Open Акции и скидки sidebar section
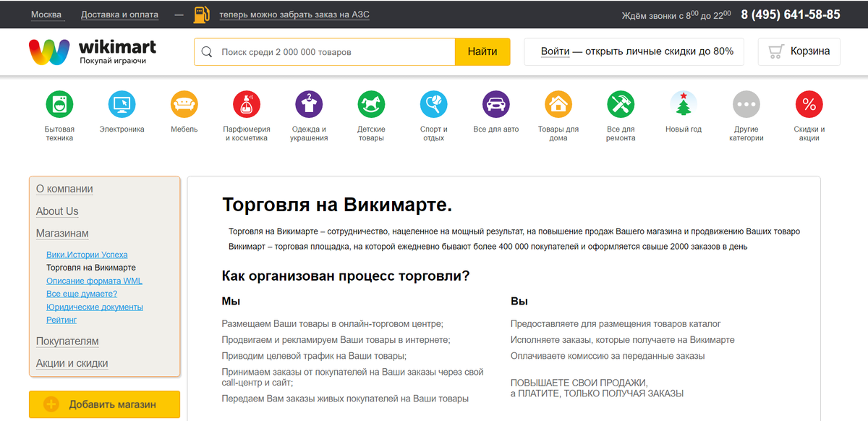Viewport: 868px width, 421px height. pyautogui.click(x=72, y=364)
